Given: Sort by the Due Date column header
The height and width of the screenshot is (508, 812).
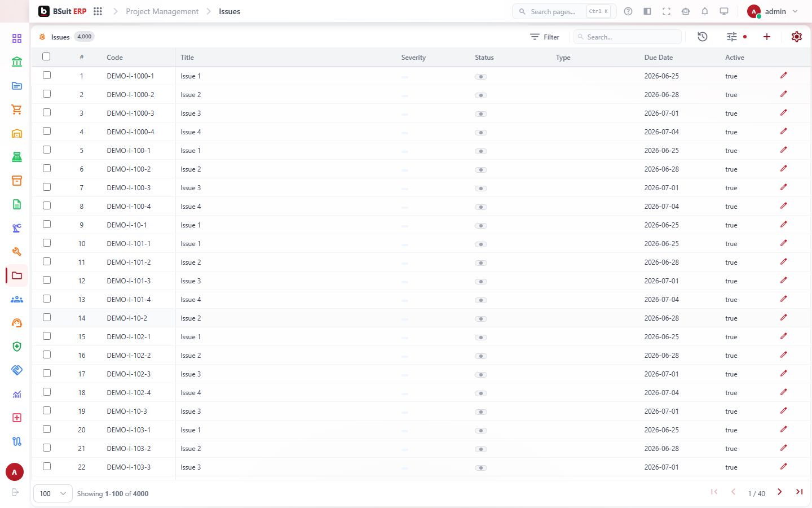Looking at the screenshot, I should [x=659, y=58].
